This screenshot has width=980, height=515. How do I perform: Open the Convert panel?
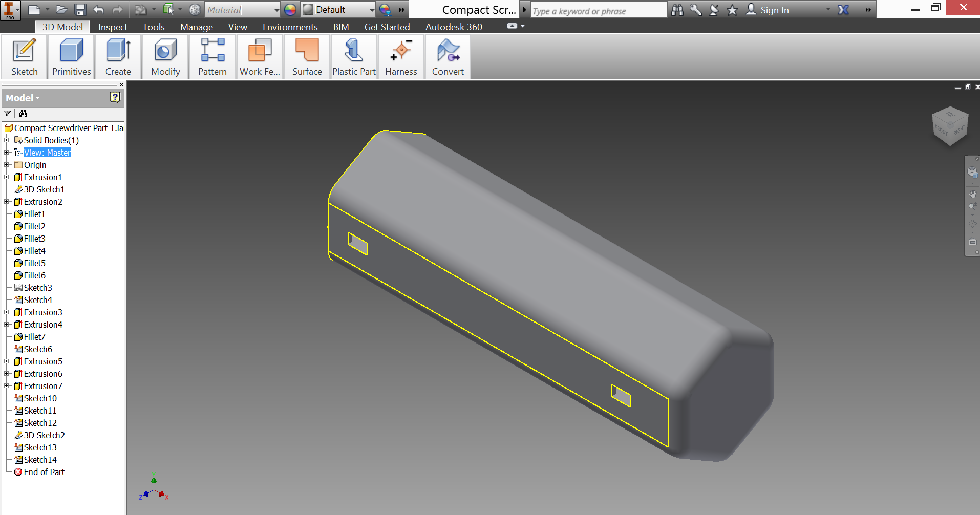click(x=448, y=57)
